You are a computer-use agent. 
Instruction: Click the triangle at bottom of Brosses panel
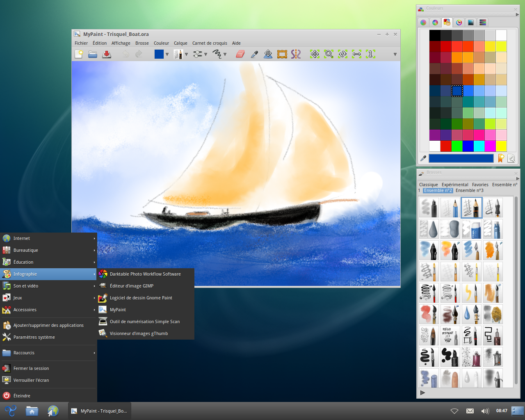(x=422, y=393)
